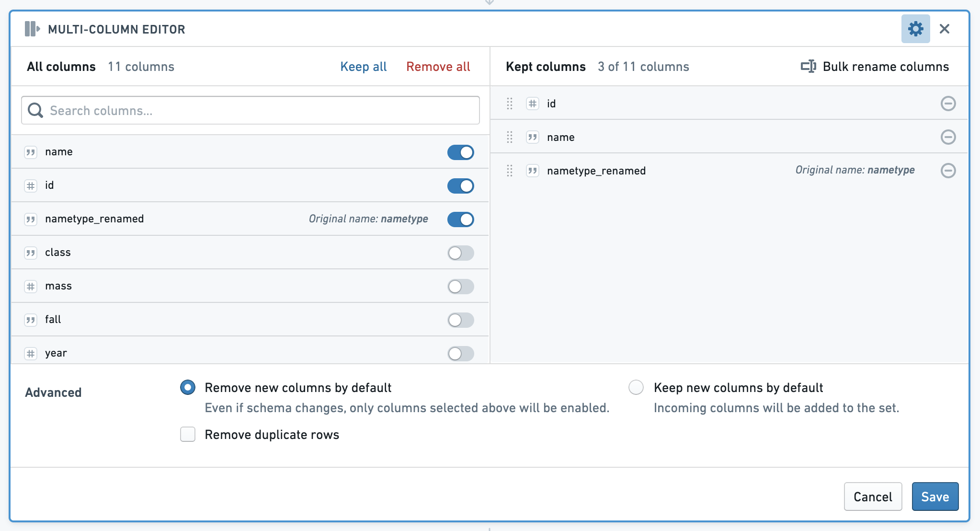
Task: Click the fall column name in All columns
Action: coord(53,320)
